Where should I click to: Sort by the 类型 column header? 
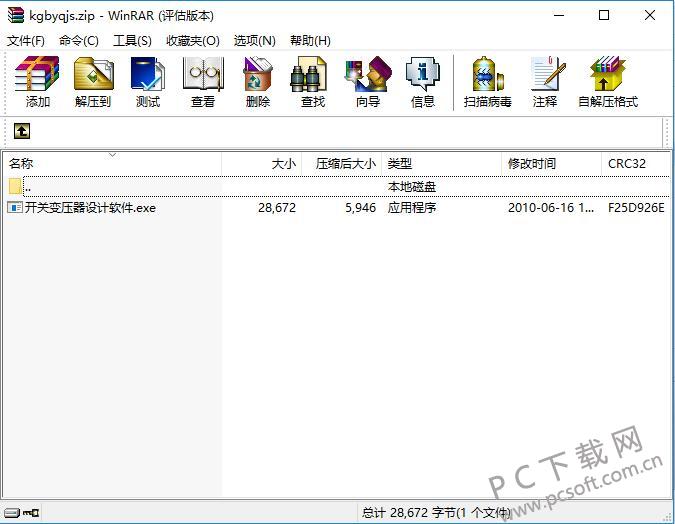pyautogui.click(x=442, y=164)
